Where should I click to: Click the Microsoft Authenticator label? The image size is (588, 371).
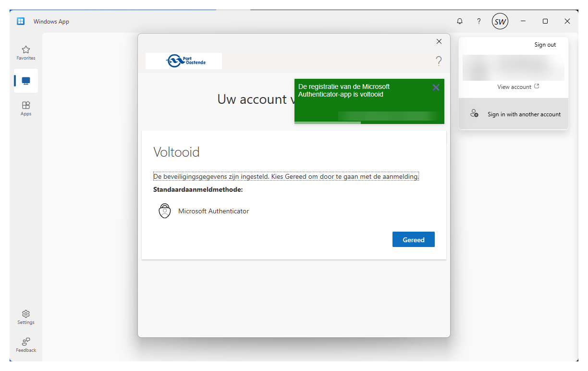[x=213, y=211]
